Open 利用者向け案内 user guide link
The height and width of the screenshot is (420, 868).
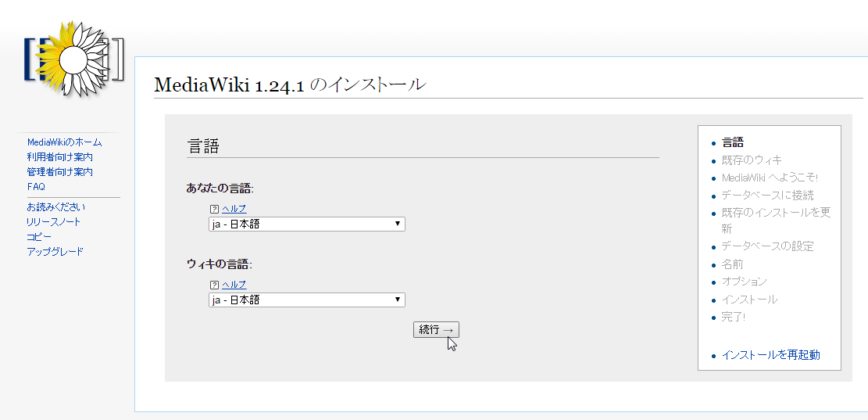(x=59, y=157)
